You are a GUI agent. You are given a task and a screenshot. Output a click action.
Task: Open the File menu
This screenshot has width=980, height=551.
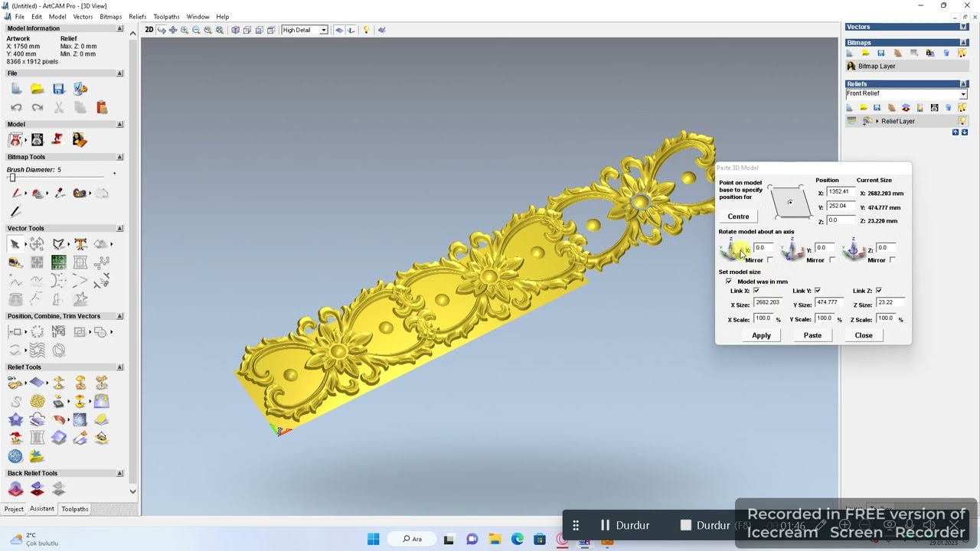point(20,17)
